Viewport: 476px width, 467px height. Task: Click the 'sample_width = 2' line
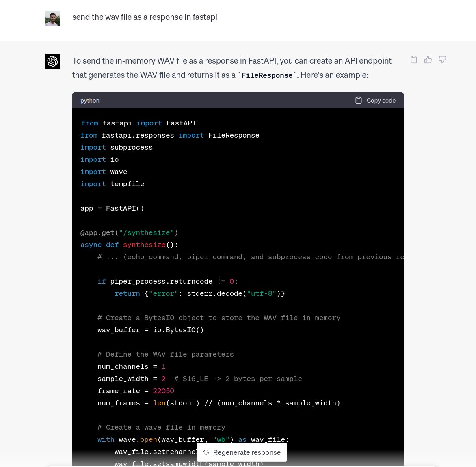coord(200,379)
